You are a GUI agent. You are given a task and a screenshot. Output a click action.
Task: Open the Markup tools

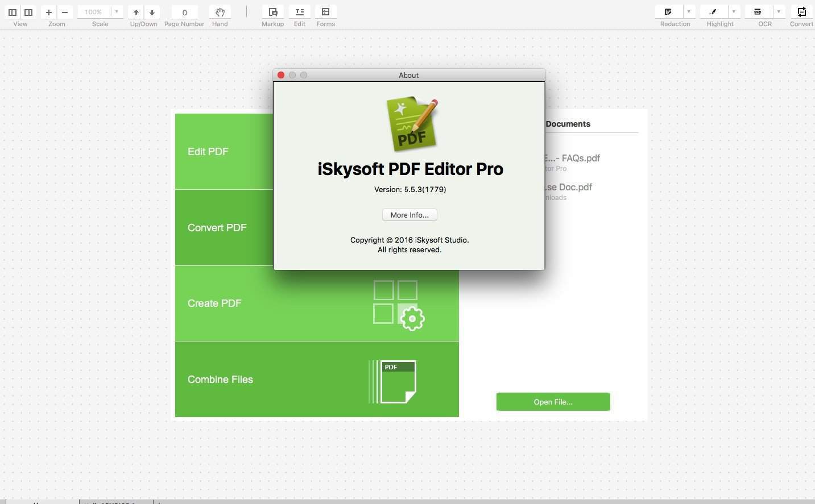(x=272, y=12)
